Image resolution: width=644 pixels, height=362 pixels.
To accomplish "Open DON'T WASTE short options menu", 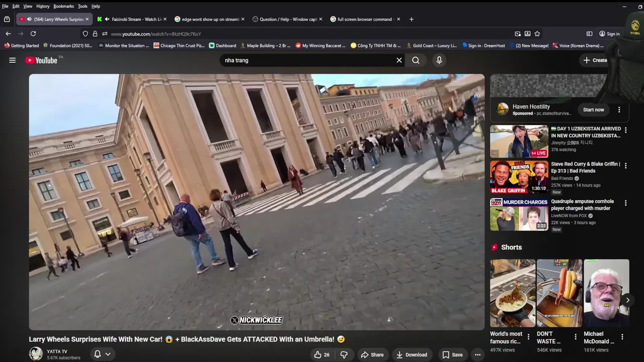I will (x=575, y=337).
